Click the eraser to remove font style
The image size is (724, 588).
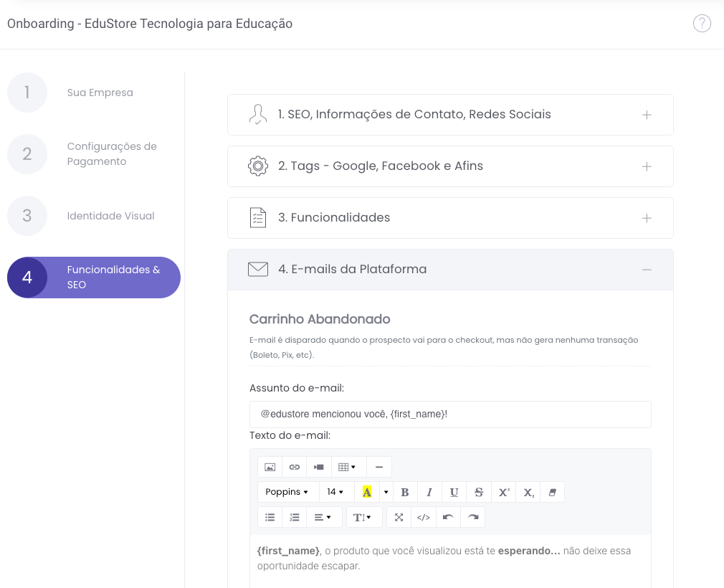[x=552, y=492]
